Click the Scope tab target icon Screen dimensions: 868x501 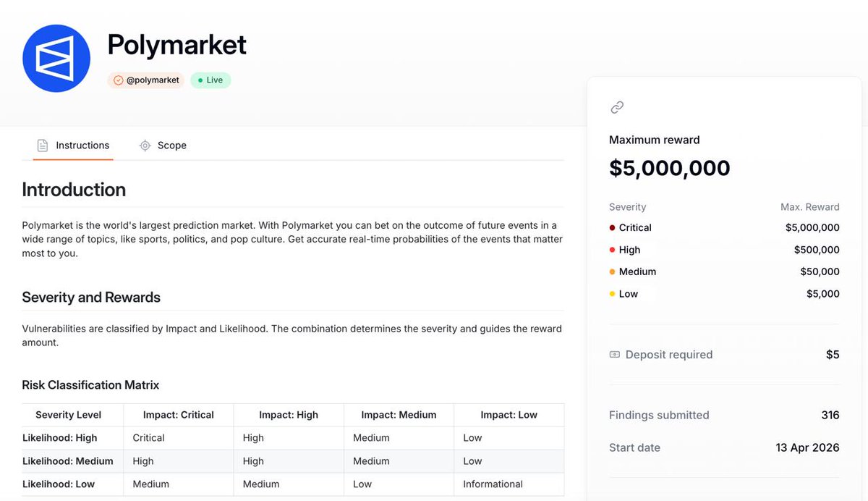[x=145, y=146]
